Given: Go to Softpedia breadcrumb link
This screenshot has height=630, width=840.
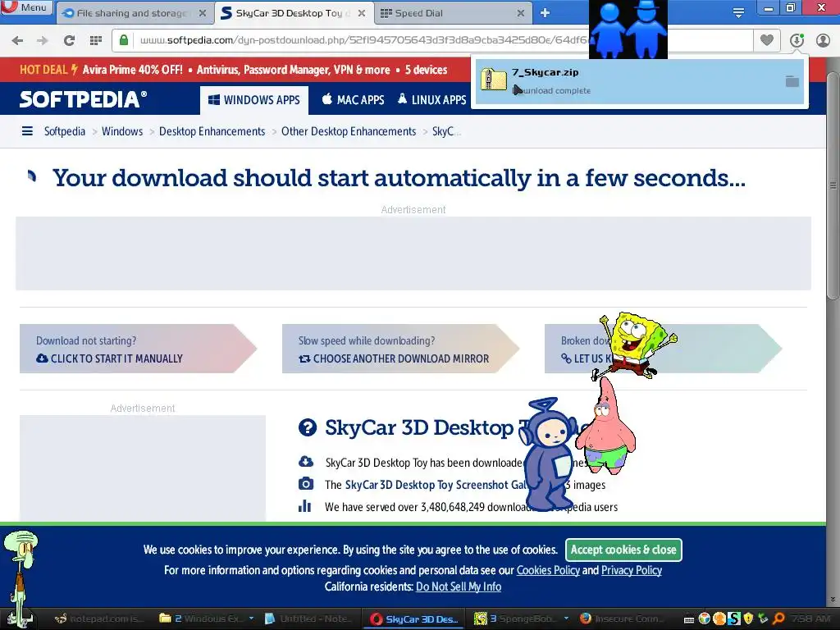Looking at the screenshot, I should pos(64,131).
